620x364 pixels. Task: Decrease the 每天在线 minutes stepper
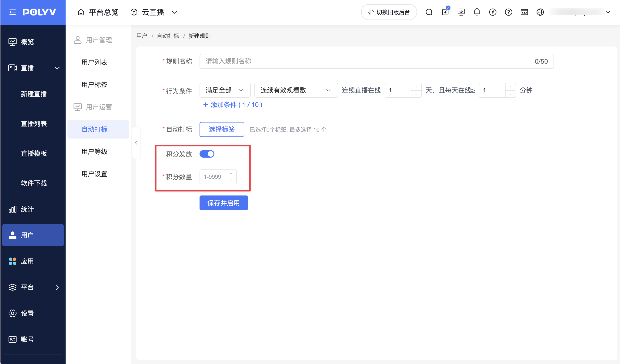click(510, 94)
